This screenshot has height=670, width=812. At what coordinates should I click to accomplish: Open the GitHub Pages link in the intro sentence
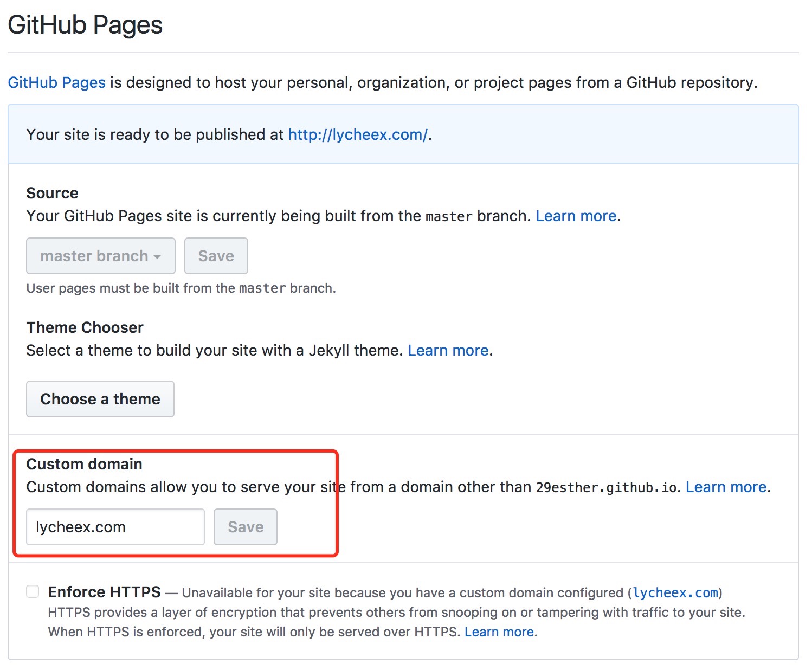(x=56, y=82)
